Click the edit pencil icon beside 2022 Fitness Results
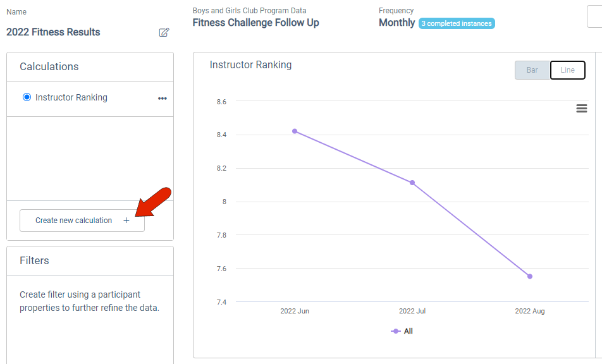Screen dimensions: 602x364 (x=164, y=32)
